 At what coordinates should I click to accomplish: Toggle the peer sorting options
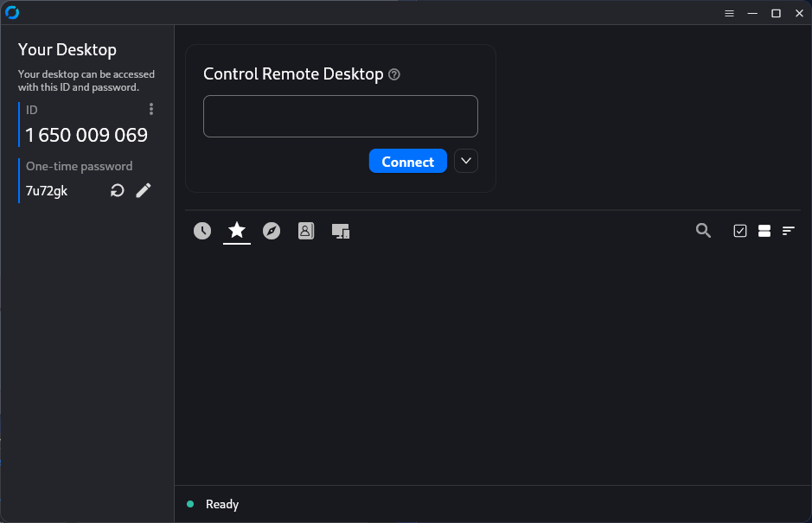click(x=788, y=231)
